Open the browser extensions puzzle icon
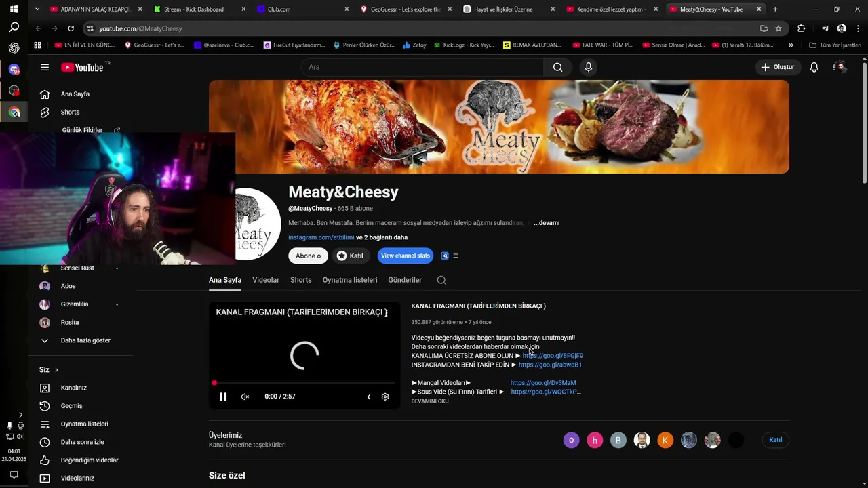 click(x=801, y=28)
